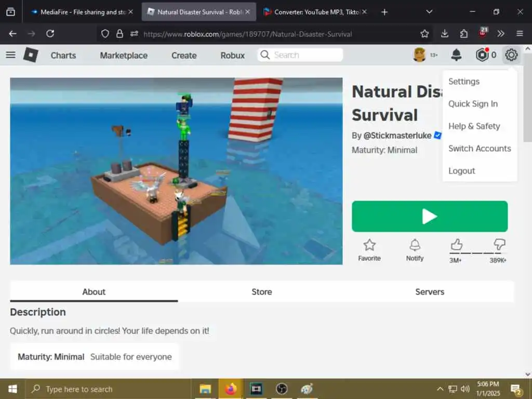Switch to the Store tab
Viewport: 532px width, 399px height.
(262, 292)
